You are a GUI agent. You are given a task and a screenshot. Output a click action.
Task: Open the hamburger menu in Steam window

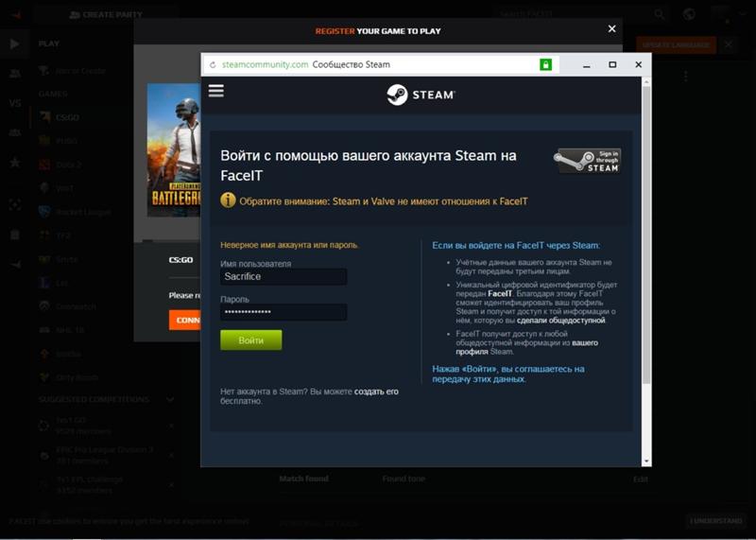point(216,91)
